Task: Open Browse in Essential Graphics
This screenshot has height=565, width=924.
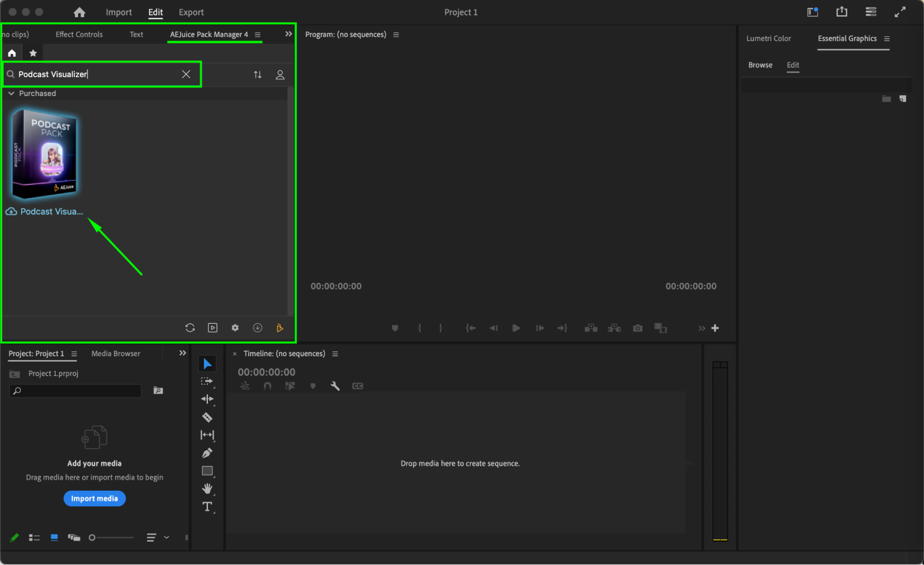Action: (760, 65)
